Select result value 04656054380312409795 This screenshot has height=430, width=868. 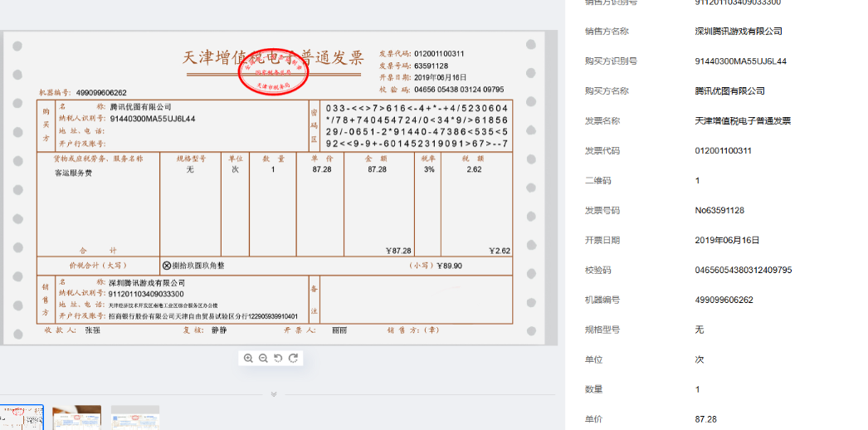[x=744, y=270]
